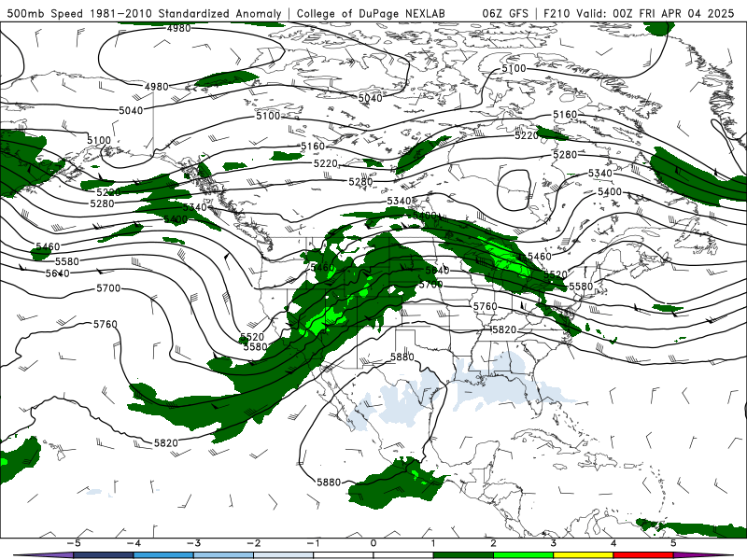
Task: Click the 2 tick label on the colorbar
Action: point(493,543)
